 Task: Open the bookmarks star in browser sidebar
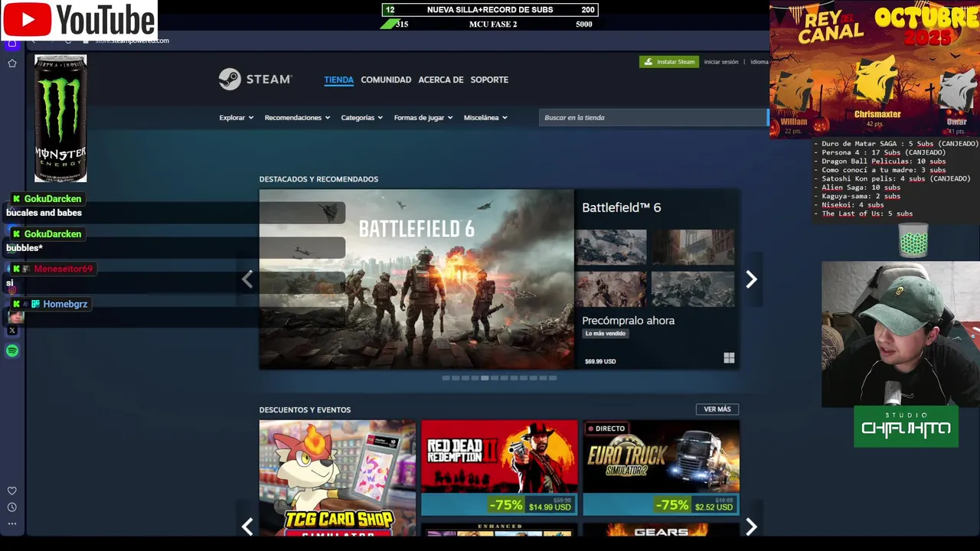11,64
